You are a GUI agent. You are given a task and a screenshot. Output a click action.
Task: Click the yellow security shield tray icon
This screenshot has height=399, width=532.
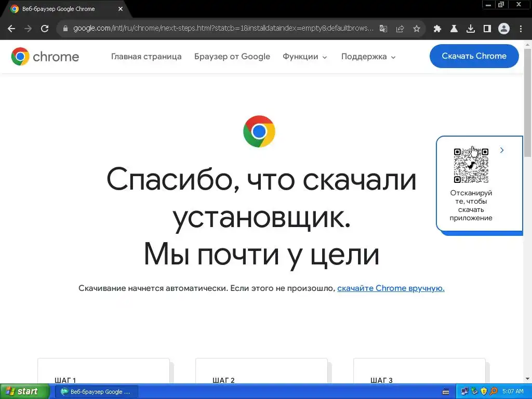pos(484,392)
